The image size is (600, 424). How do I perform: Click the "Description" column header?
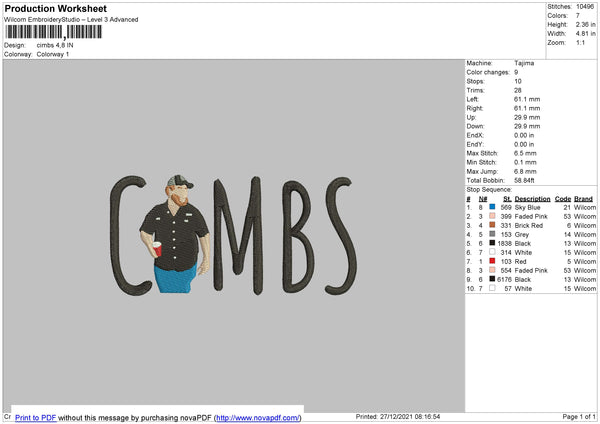coord(532,199)
